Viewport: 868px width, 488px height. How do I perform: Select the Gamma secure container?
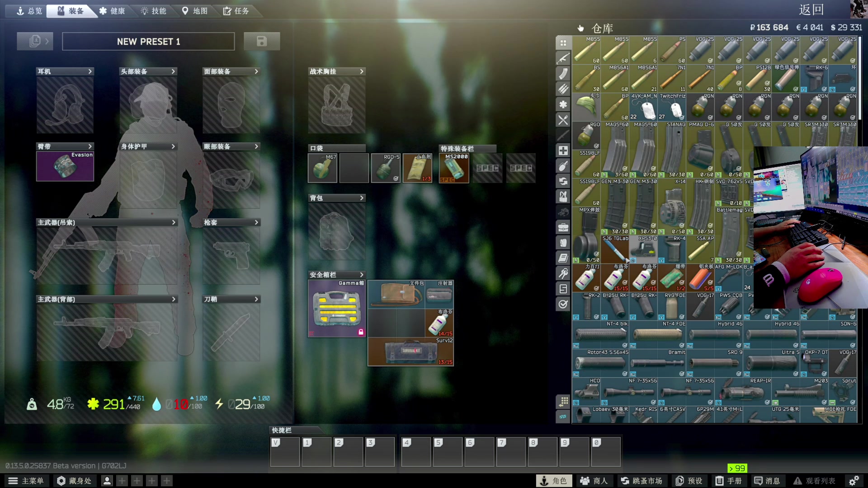pyautogui.click(x=337, y=308)
